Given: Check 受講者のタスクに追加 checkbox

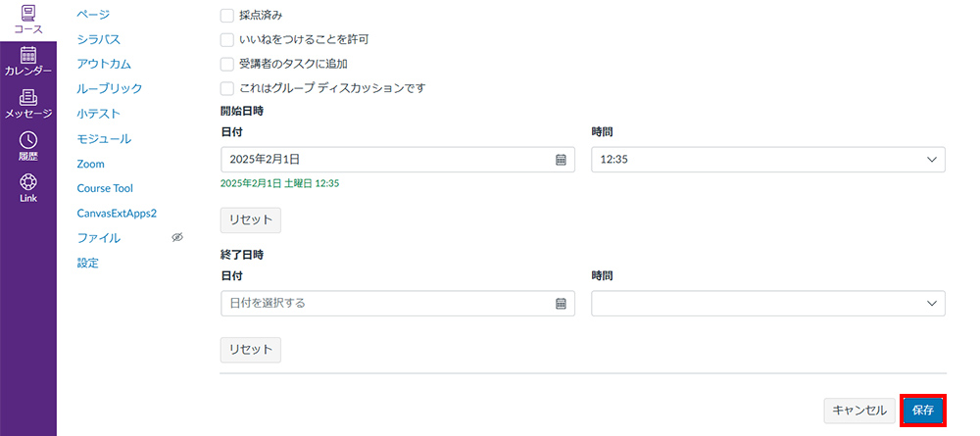Looking at the screenshot, I should click(227, 65).
